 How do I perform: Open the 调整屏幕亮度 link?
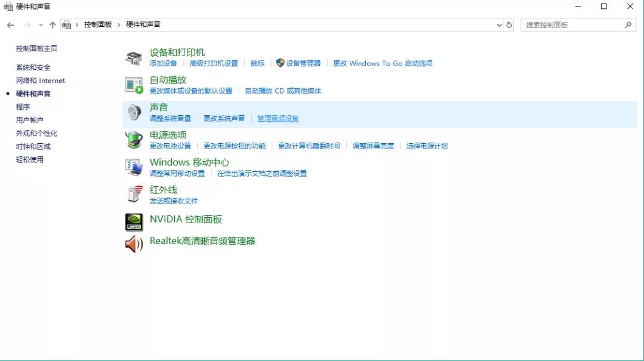(373, 146)
